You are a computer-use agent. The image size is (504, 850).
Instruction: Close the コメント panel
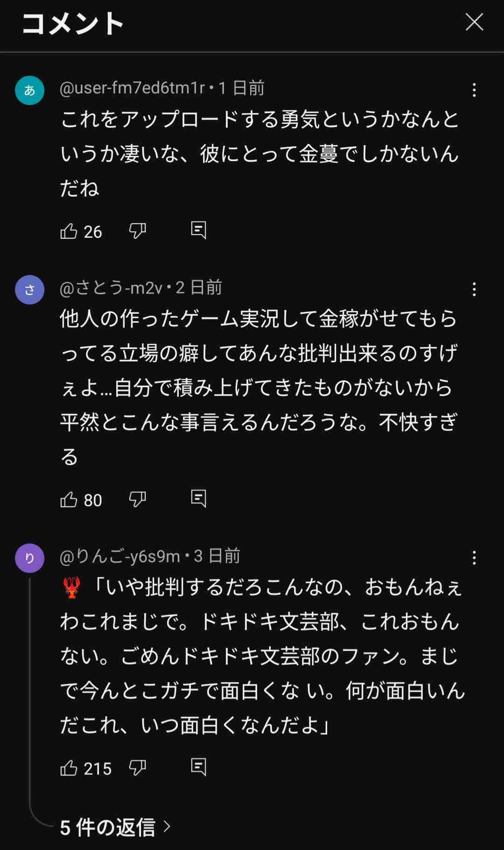click(474, 22)
